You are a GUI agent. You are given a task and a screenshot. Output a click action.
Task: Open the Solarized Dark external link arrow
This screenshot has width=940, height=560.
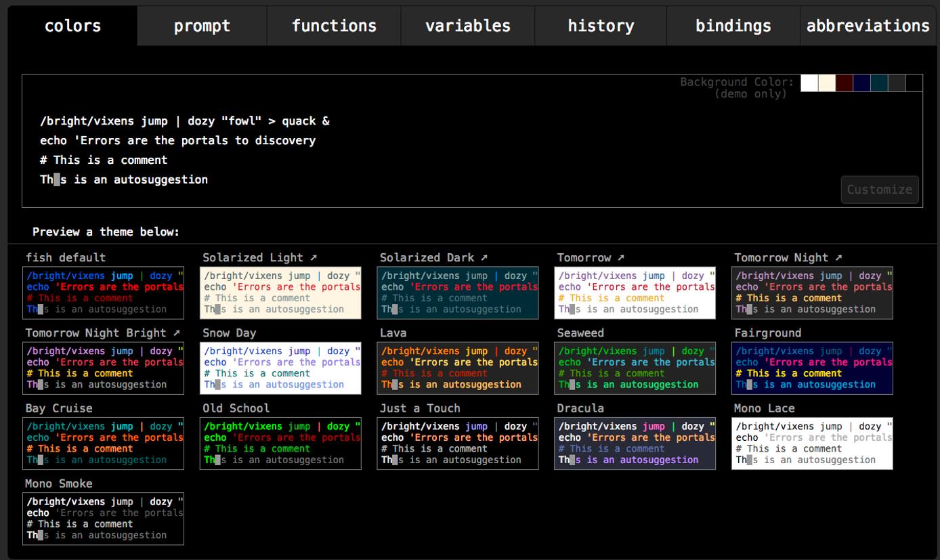coord(483,257)
